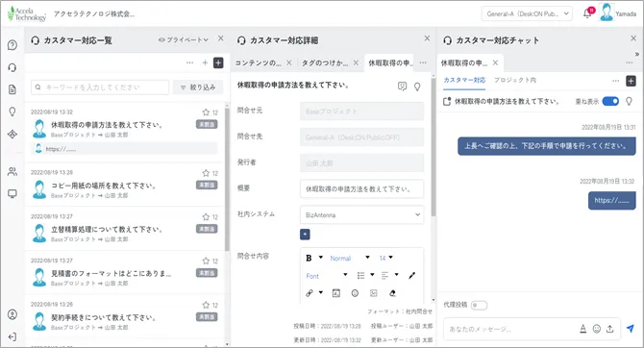Open the General-A project selector dropdown
The height and width of the screenshot is (348, 644).
(x=527, y=13)
